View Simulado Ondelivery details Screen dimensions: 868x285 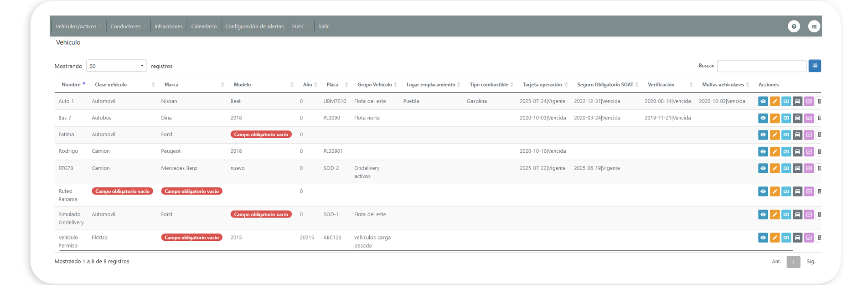click(763, 214)
